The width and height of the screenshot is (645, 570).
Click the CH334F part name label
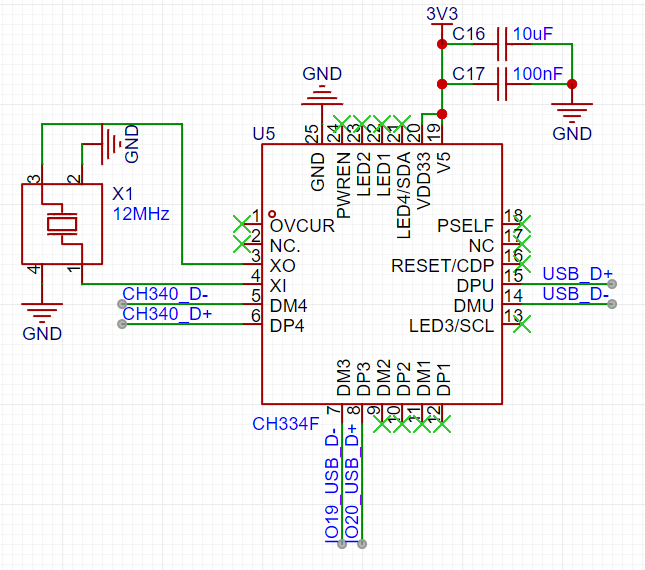285,424
